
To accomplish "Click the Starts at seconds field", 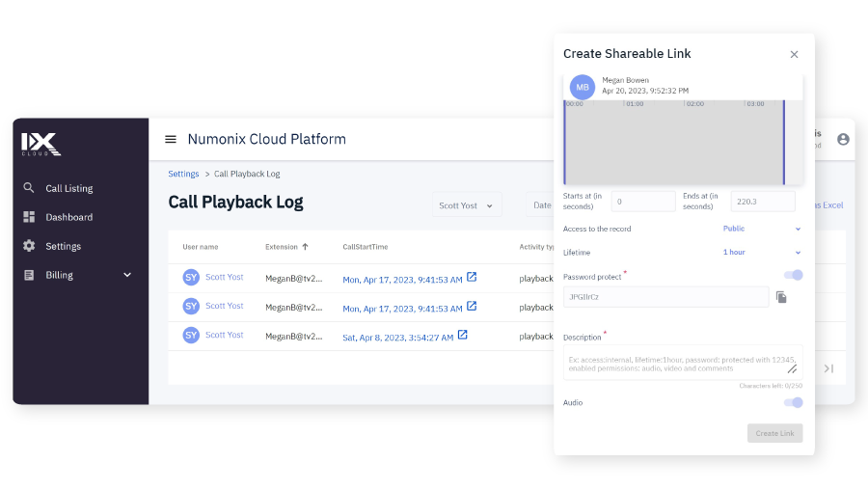I will 643,202.
